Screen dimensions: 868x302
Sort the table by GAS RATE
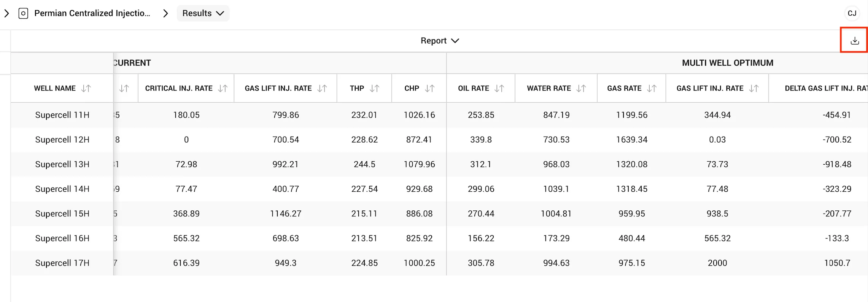pyautogui.click(x=652, y=88)
